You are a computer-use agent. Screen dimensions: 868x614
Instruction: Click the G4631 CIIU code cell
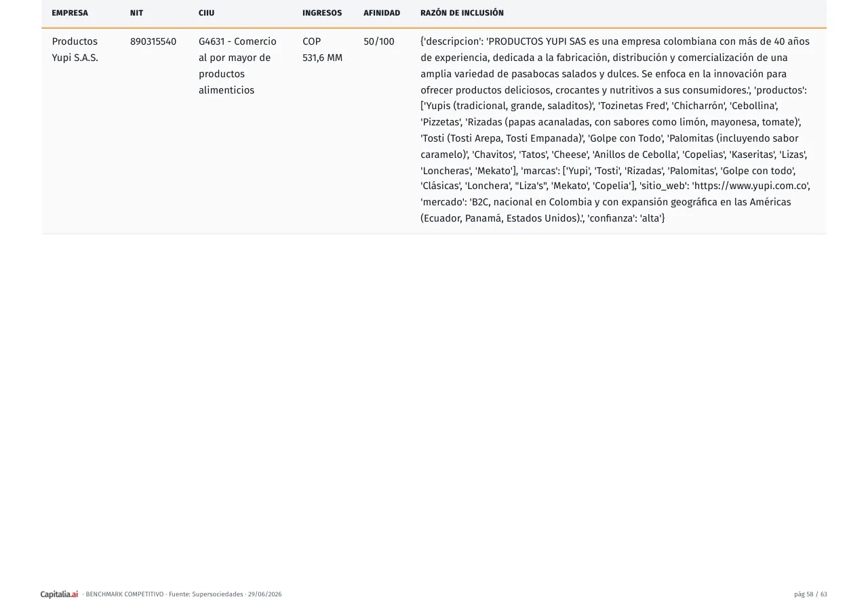point(237,66)
